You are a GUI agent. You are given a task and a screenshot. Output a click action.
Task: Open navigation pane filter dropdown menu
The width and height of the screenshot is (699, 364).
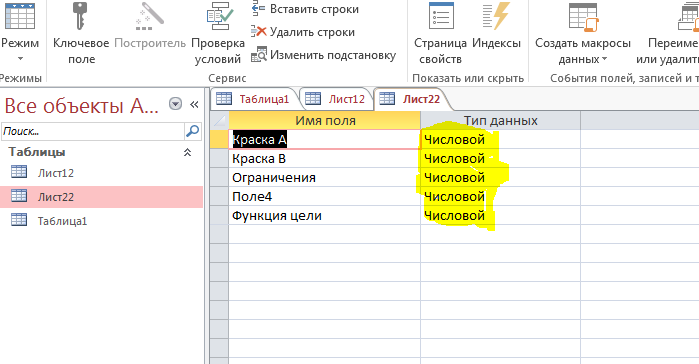click(176, 104)
